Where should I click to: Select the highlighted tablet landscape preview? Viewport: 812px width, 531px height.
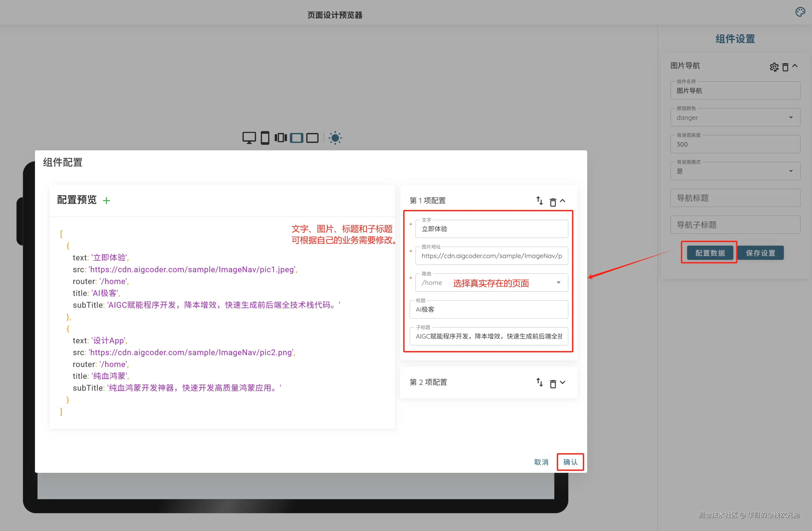pyautogui.click(x=297, y=138)
